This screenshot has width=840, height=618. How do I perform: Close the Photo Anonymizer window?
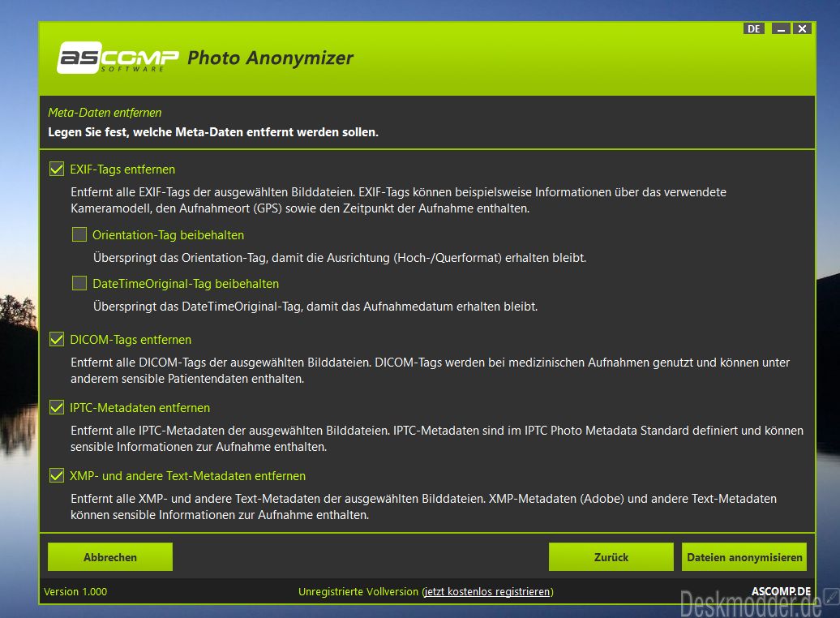[x=802, y=28]
